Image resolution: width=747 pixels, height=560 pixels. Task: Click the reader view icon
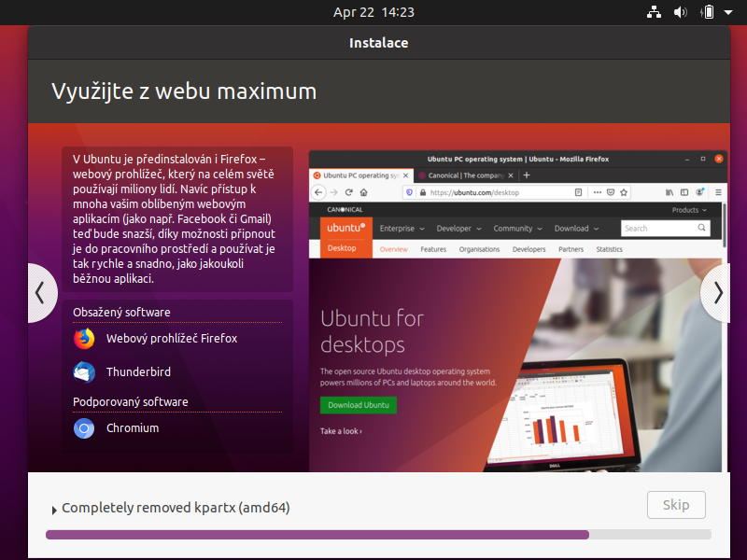tap(578, 192)
